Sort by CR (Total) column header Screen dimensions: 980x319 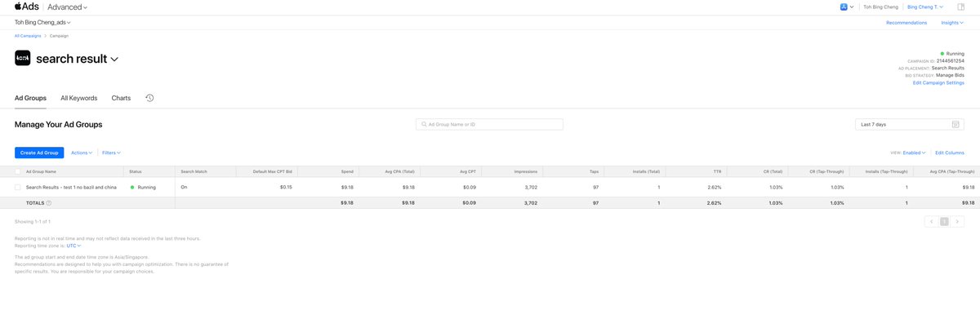(x=773, y=172)
